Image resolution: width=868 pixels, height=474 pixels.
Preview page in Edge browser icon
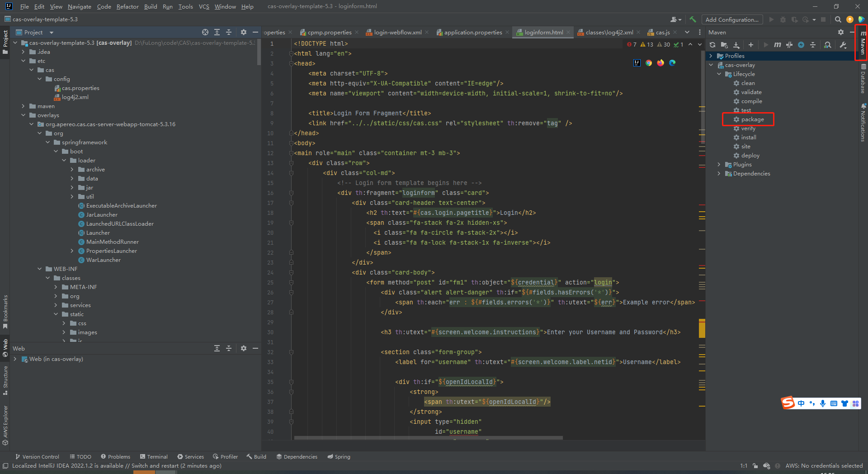click(x=672, y=63)
